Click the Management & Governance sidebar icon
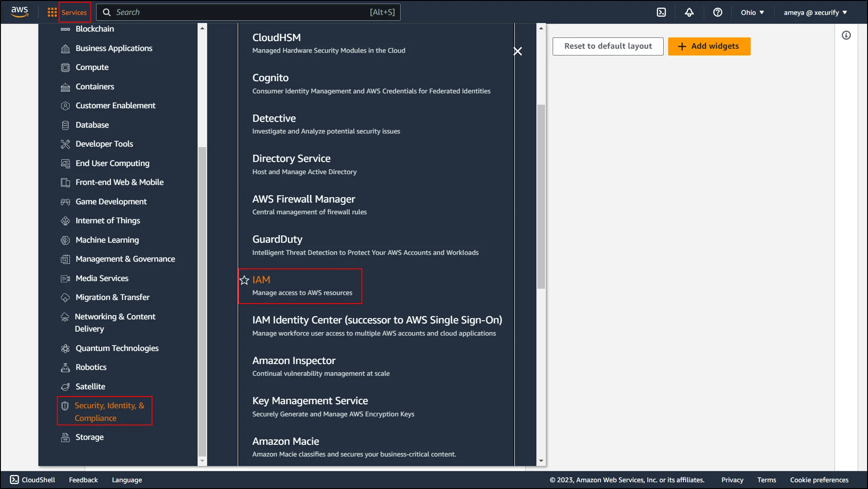This screenshot has width=868, height=489. coord(65,259)
